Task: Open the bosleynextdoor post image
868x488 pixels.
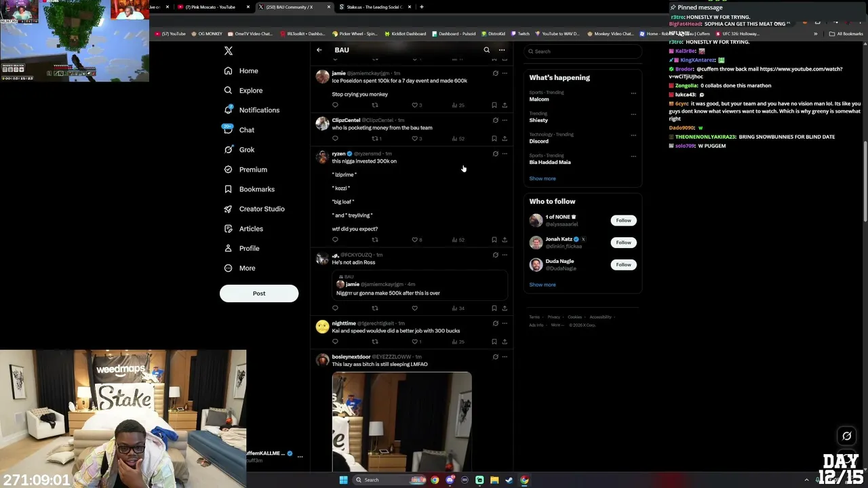Action: [401, 421]
